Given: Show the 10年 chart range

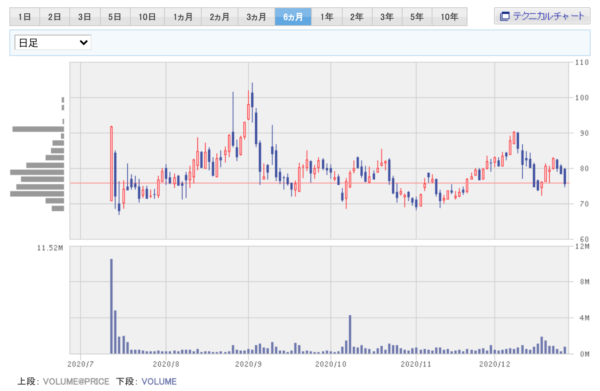Looking at the screenshot, I should [450, 17].
